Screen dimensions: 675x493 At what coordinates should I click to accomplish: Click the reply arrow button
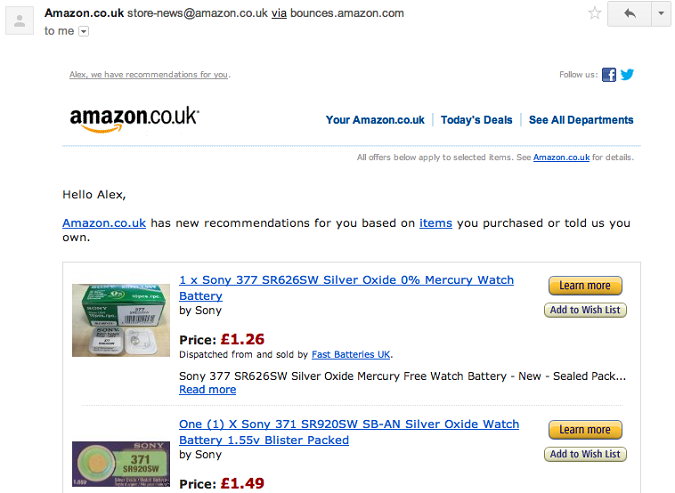629,14
